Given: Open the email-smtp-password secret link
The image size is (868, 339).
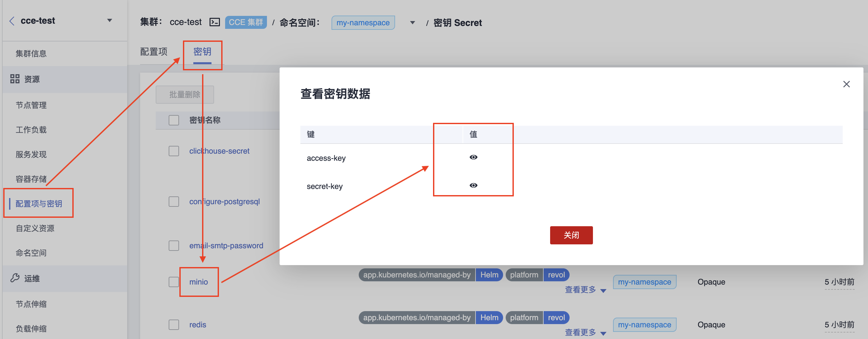Looking at the screenshot, I should 226,245.
